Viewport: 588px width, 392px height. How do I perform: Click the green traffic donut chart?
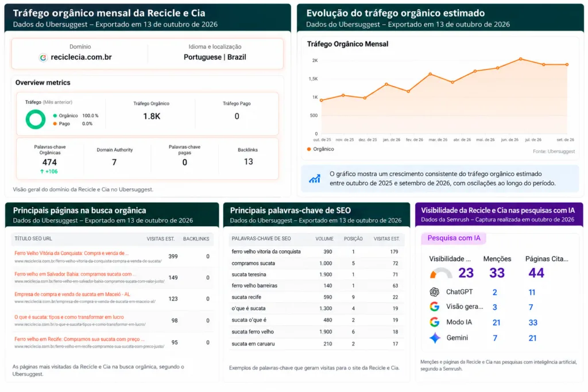tap(35, 119)
